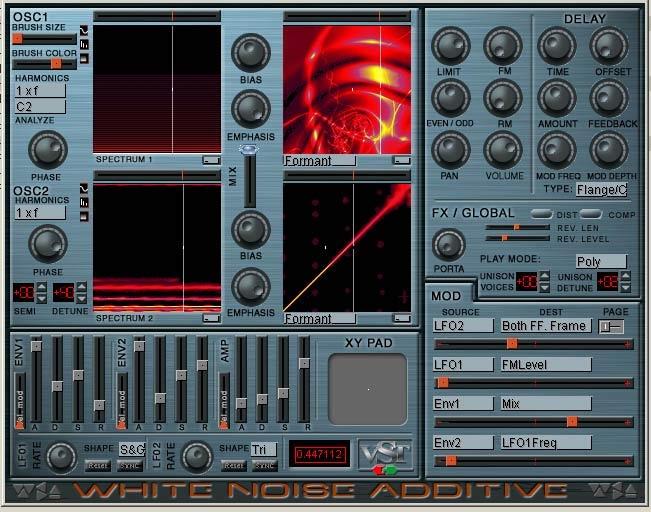Toggle the LFO1 SYNC button

pos(130,466)
